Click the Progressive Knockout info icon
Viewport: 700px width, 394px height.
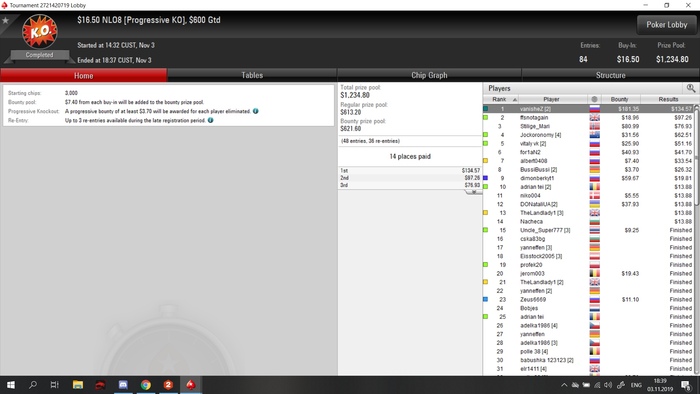point(255,111)
